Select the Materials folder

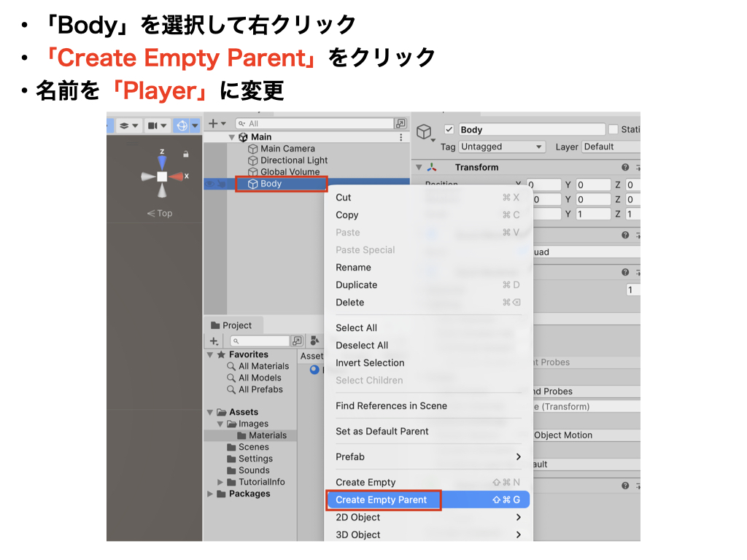coord(262,436)
